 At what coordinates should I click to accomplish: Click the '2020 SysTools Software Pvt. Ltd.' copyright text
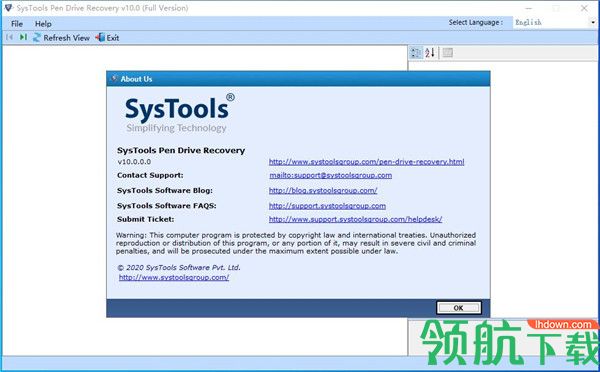click(179, 267)
